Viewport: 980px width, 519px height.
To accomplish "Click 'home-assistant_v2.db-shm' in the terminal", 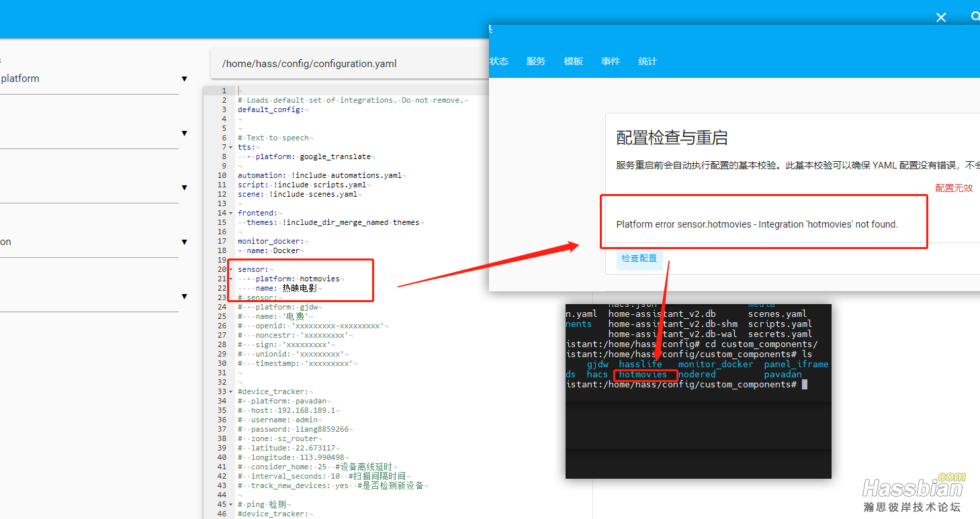I will (x=673, y=324).
